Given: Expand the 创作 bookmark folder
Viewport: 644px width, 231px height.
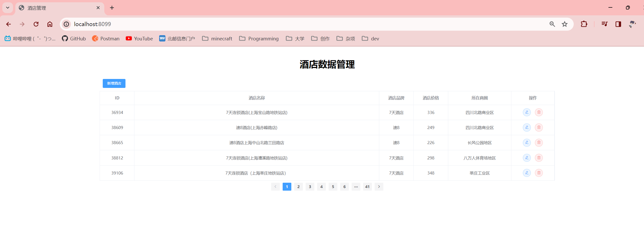Looking at the screenshot, I should pos(320,39).
